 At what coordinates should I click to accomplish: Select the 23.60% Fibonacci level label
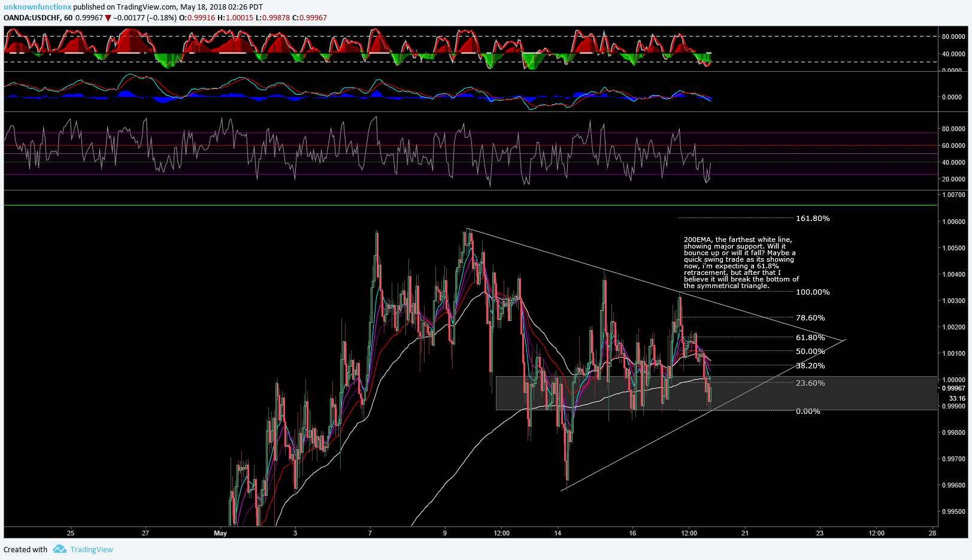810,383
